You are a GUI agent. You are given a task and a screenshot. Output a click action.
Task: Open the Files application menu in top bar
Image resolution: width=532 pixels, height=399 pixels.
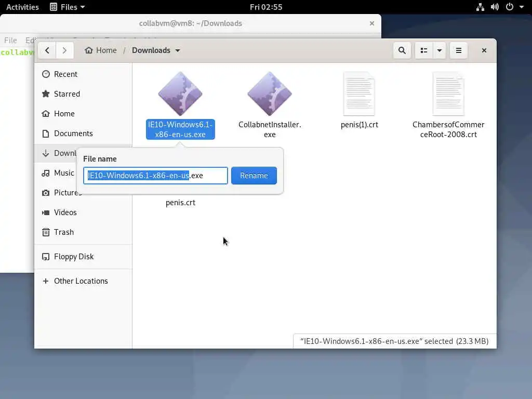[x=67, y=7]
